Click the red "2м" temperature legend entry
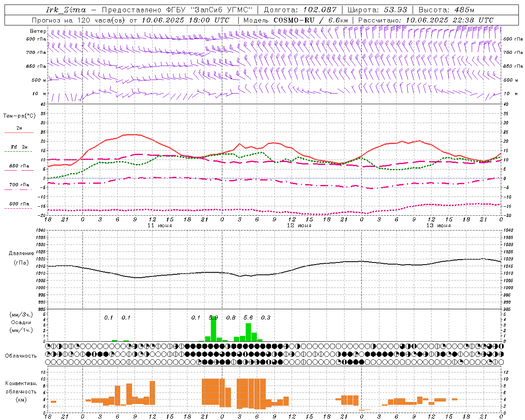The height and width of the screenshot is (420, 525). point(19,128)
